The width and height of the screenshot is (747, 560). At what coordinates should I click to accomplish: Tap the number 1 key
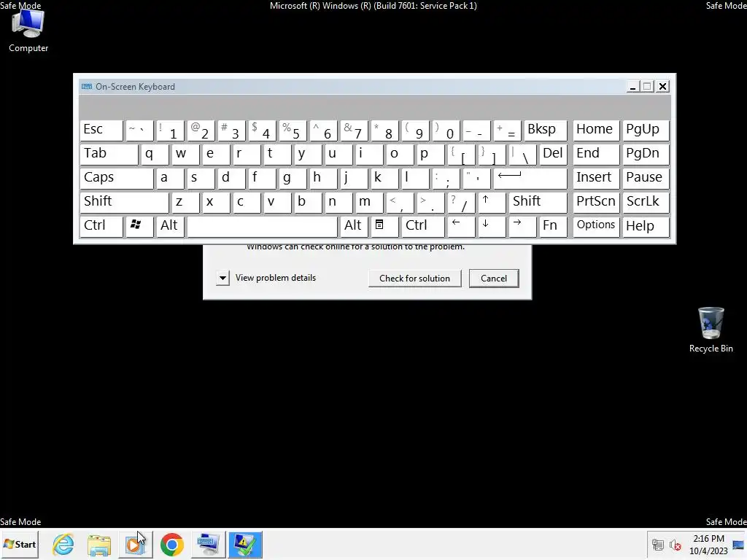[x=170, y=130]
